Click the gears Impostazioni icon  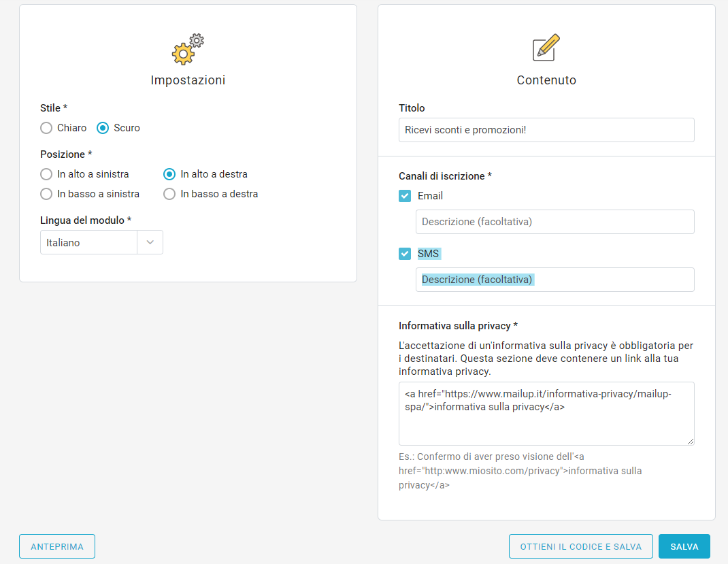tap(187, 49)
